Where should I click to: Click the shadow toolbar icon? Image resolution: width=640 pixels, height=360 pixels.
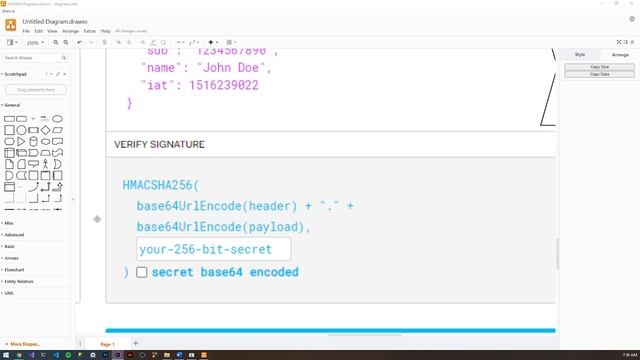[x=163, y=42]
